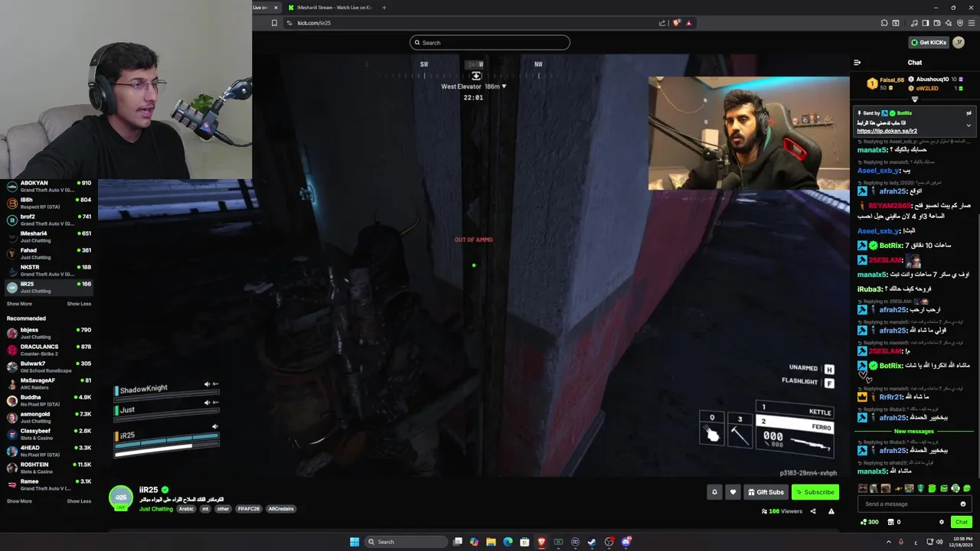Open the iiR25 streamer avatar

click(x=120, y=498)
